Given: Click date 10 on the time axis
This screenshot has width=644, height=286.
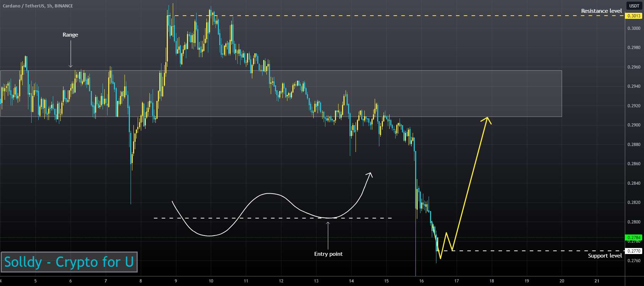Looking at the screenshot, I should point(211,281).
